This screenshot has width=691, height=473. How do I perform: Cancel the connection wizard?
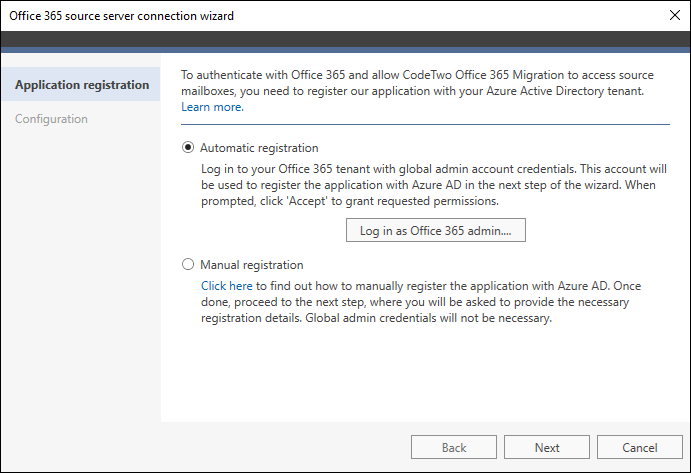(639, 447)
